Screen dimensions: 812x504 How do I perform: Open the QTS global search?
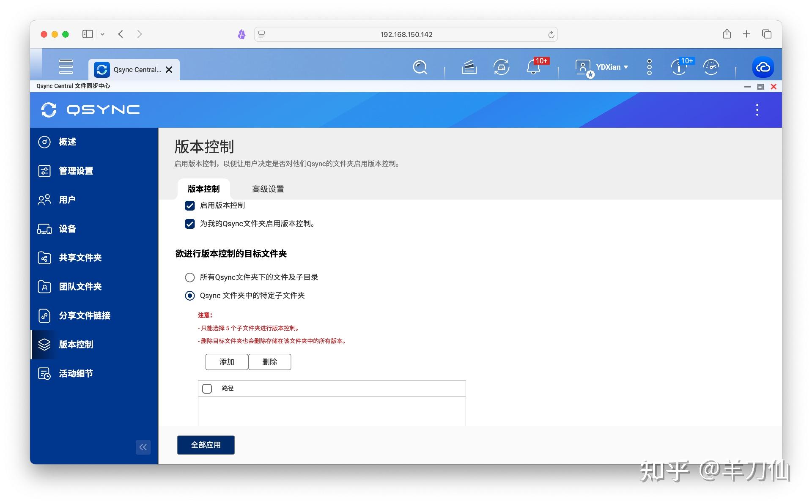pos(420,67)
